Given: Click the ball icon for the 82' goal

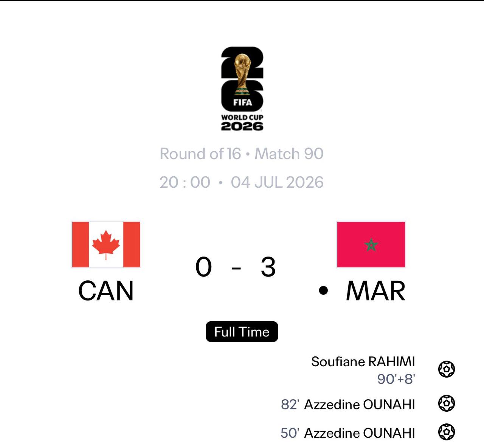Looking at the screenshot, I should coord(446,403).
